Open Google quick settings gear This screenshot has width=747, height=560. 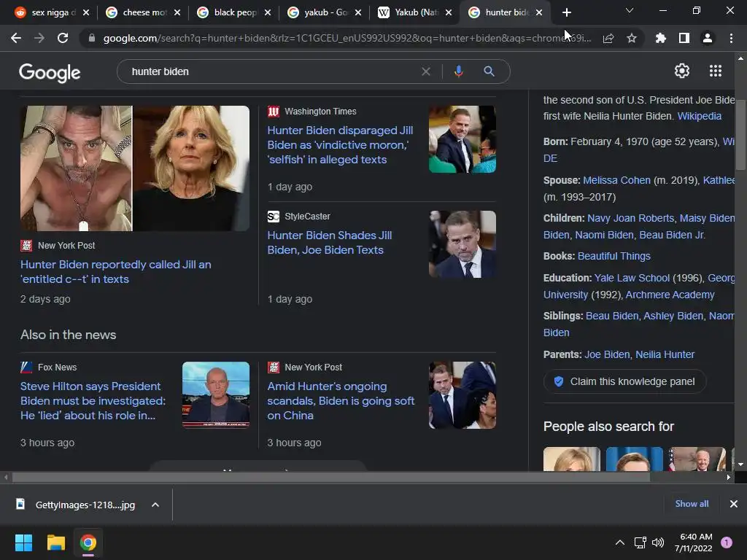pos(682,71)
